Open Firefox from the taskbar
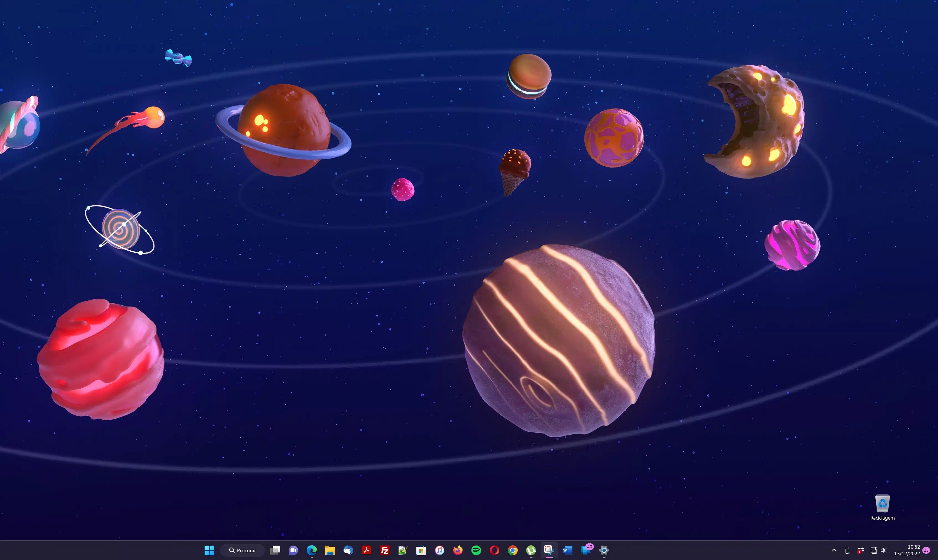 458,550
